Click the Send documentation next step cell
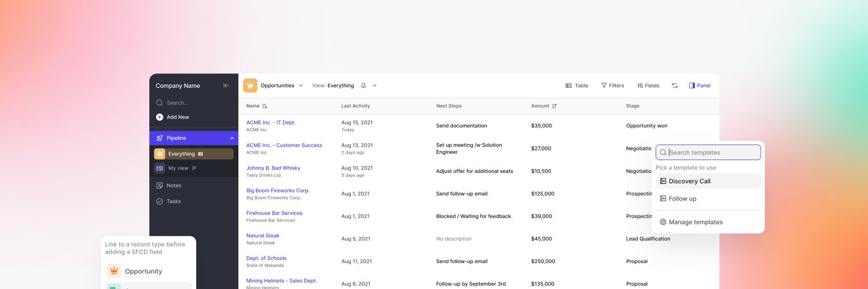This screenshot has width=868, height=289. (461, 125)
